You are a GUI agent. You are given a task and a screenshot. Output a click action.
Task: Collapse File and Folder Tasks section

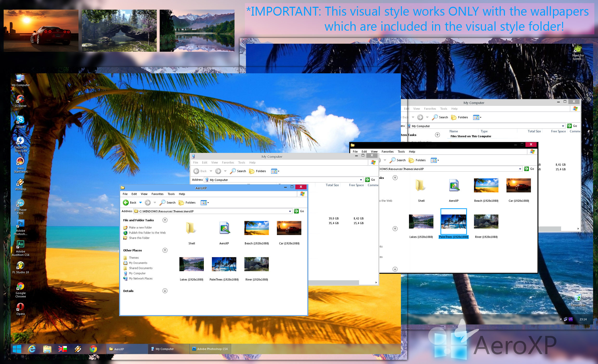165,220
